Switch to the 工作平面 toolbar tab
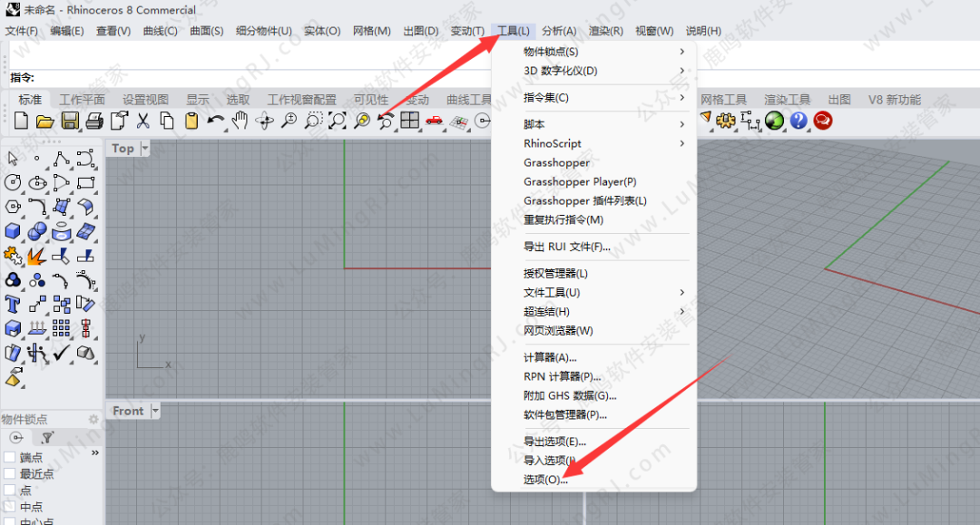The height and width of the screenshot is (525, 980). (82, 100)
